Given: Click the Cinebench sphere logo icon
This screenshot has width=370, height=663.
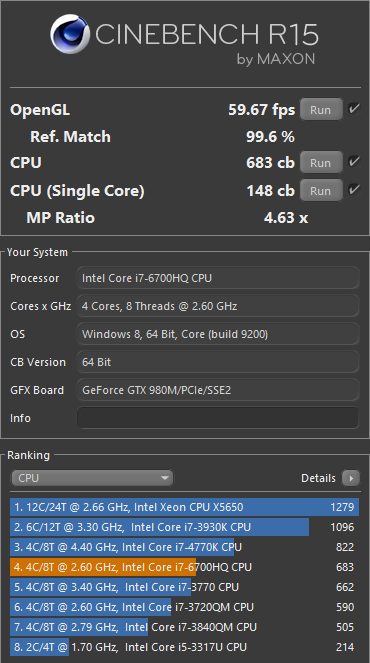Looking at the screenshot, I should click(x=69, y=34).
